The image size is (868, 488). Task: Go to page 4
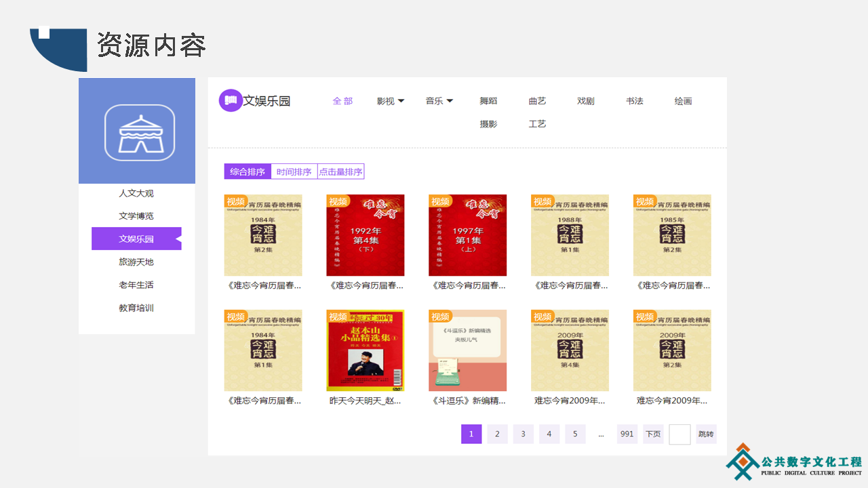[x=549, y=434]
